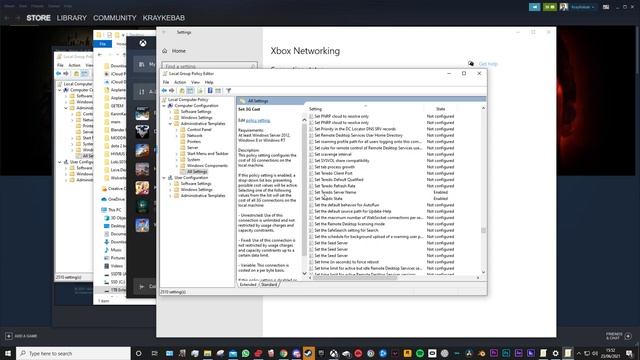Open Friends & Chat icon in Steam
Viewport: 640px width, 360px height.
pyautogui.click(x=628, y=336)
